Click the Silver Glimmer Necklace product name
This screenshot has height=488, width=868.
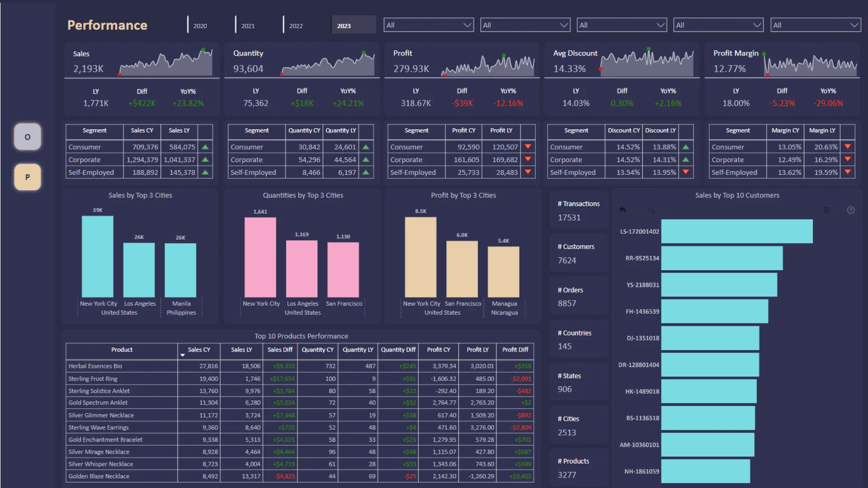pos(101,415)
